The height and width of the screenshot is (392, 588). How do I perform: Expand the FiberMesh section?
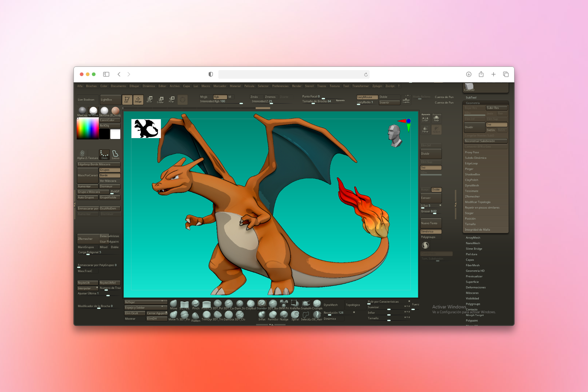(x=472, y=265)
